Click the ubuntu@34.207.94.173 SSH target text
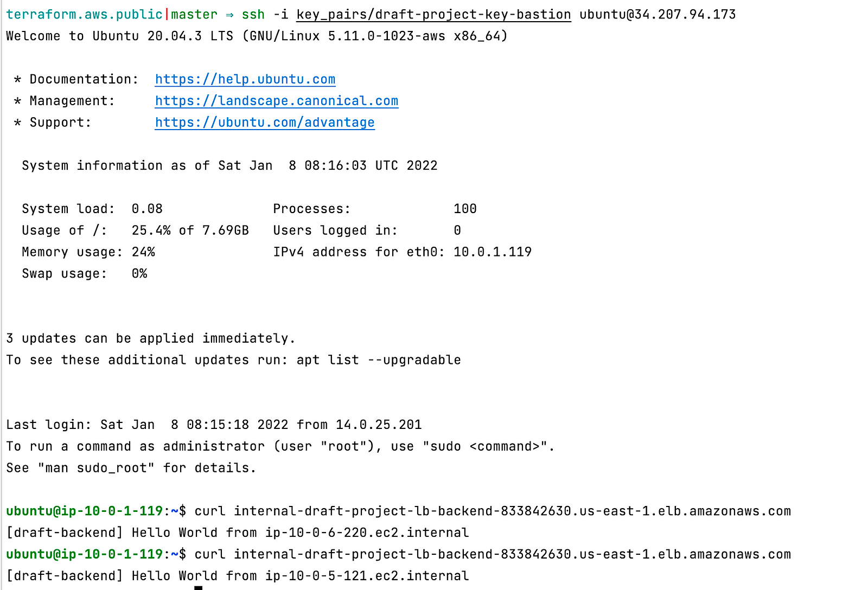868x590 pixels. coord(658,15)
